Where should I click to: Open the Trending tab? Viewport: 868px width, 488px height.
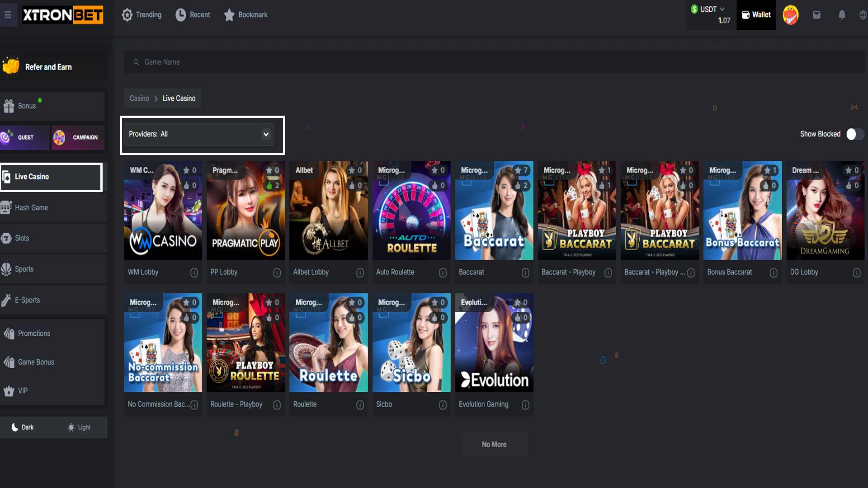(x=142, y=15)
